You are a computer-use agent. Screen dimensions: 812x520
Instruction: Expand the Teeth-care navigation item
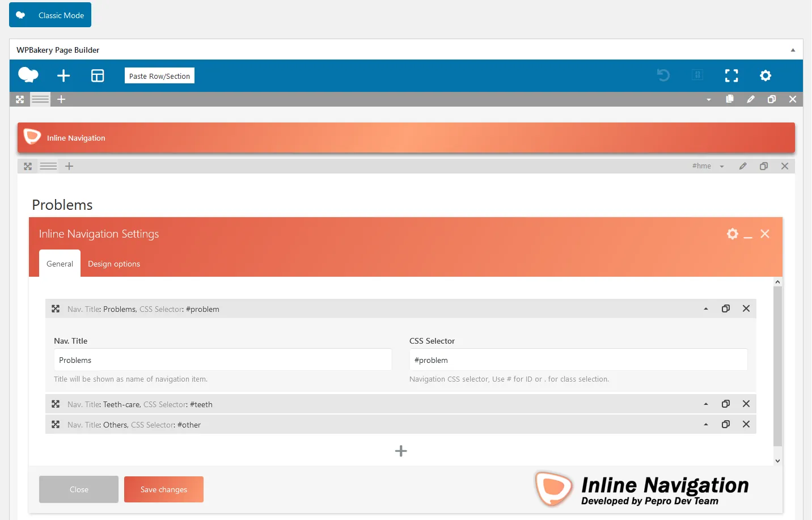[706, 404]
